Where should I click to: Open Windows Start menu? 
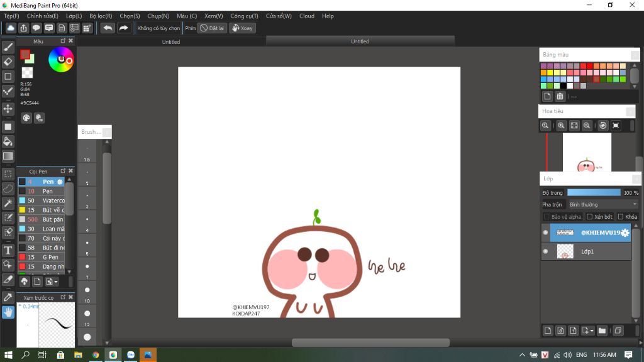click(8, 355)
